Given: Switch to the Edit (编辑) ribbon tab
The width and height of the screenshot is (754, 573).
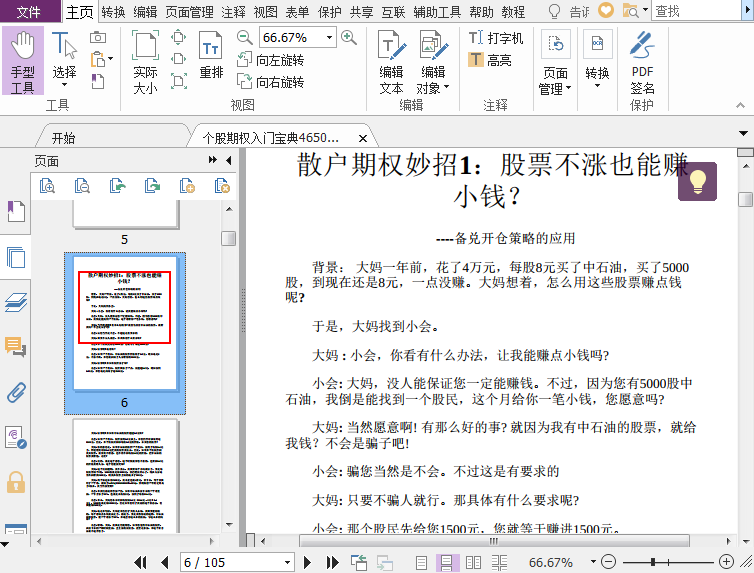Looking at the screenshot, I should pos(145,12).
